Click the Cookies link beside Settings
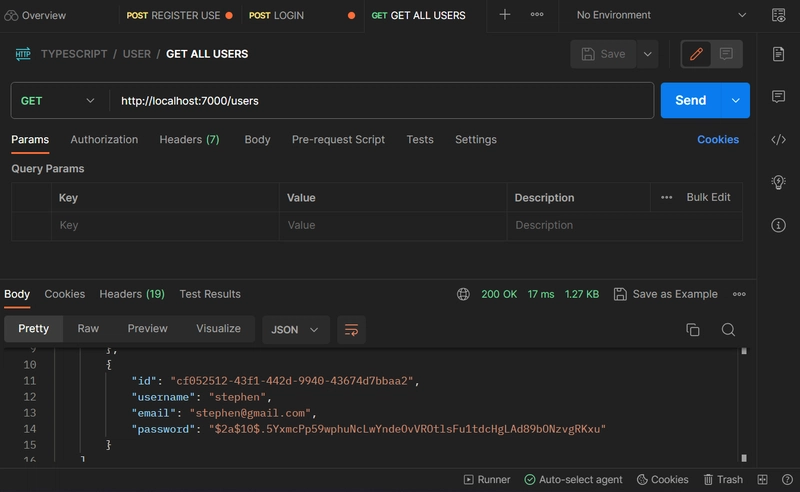The width and height of the screenshot is (800, 492). [x=718, y=140]
